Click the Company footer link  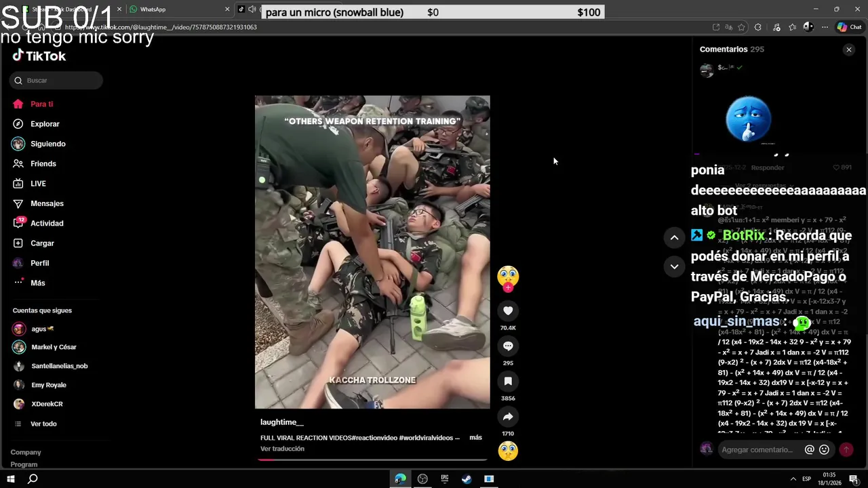[26, 452]
